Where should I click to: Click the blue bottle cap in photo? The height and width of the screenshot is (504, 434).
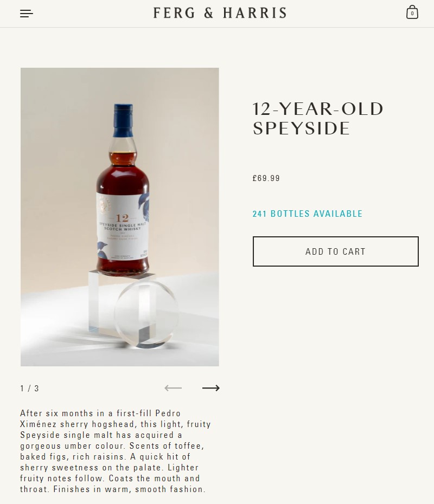[x=123, y=120]
